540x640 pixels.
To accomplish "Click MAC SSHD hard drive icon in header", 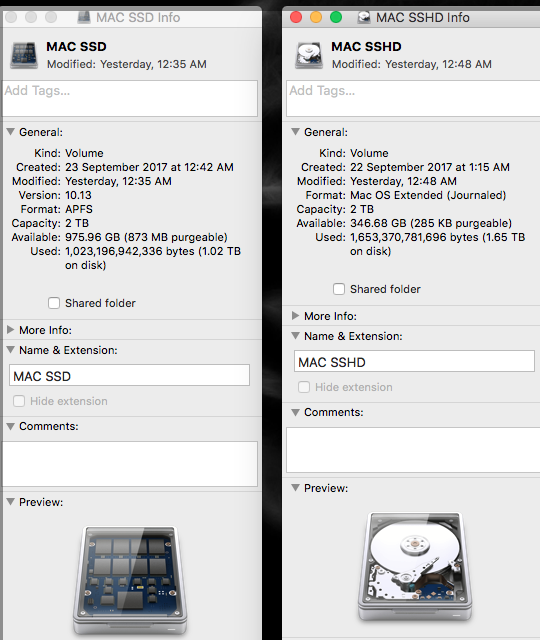I will click(x=309, y=55).
